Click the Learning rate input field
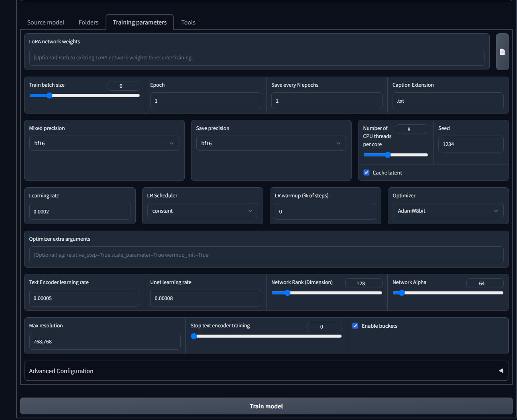 79,212
